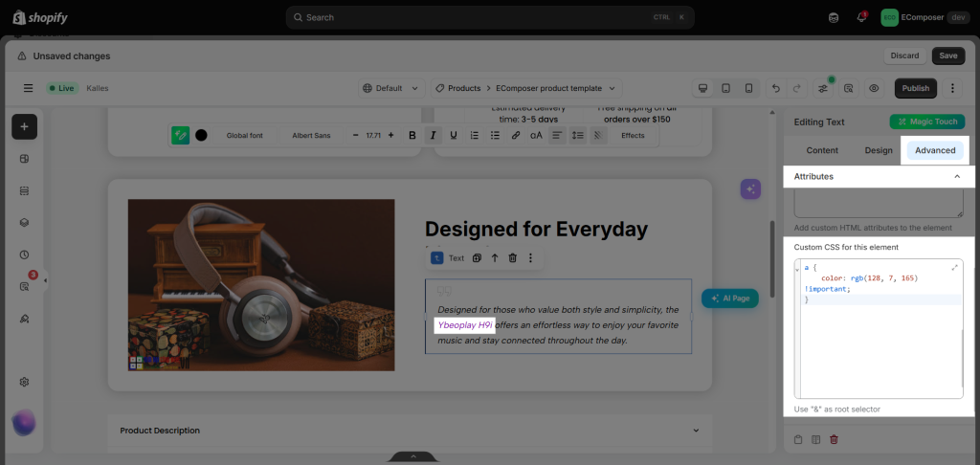The width and height of the screenshot is (980, 465).
Task: Toggle italic formatting
Action: click(433, 135)
